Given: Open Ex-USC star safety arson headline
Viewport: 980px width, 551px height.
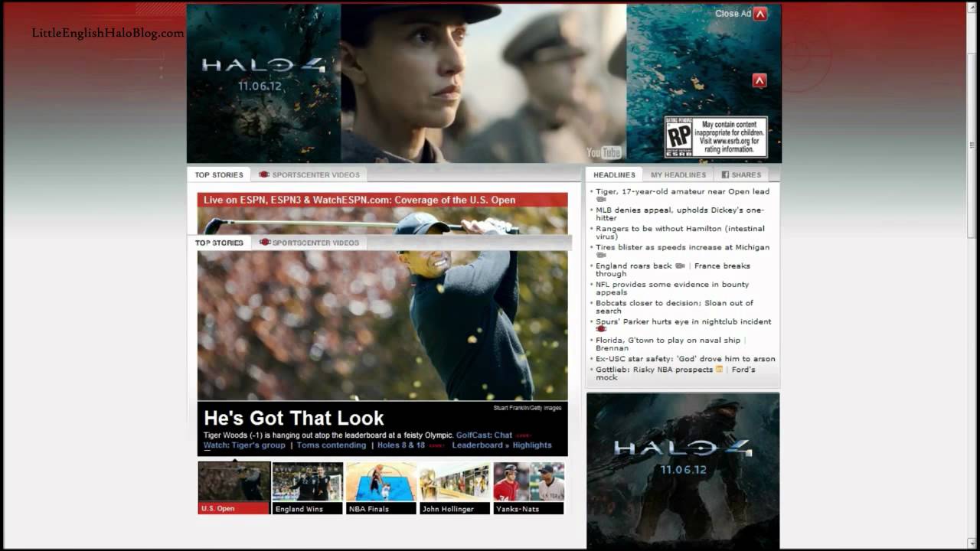Looking at the screenshot, I should [685, 358].
